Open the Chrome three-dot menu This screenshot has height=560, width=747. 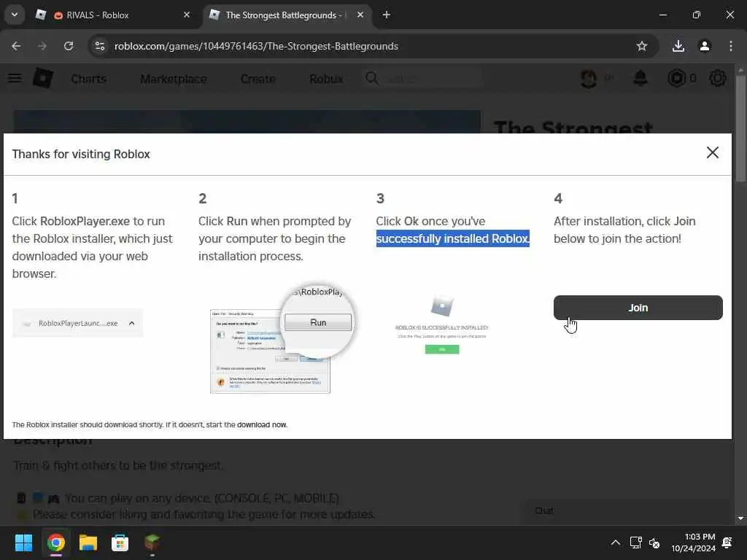(731, 46)
